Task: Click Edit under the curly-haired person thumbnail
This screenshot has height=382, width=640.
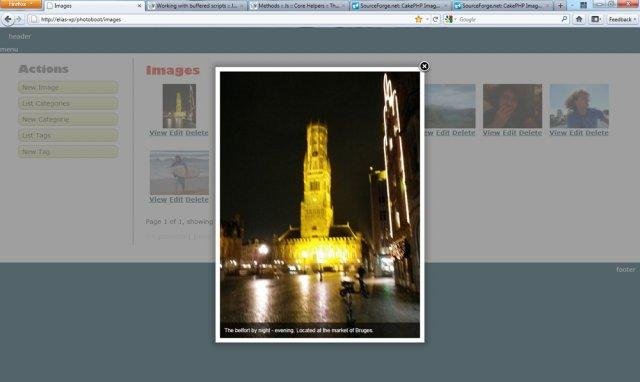Action: pyautogui.click(x=576, y=133)
